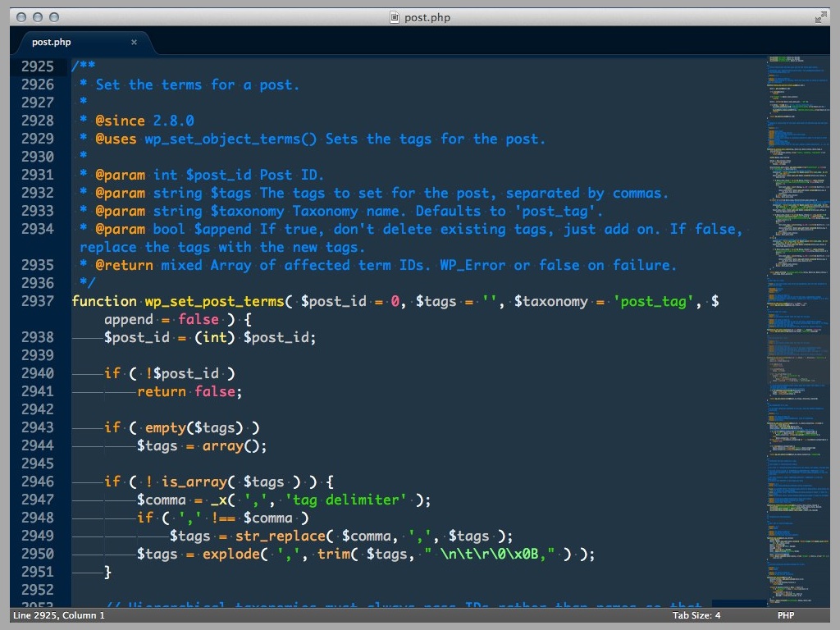Click line number 2937 in the gutter
Image resolution: width=840 pixels, height=630 pixels.
click(x=38, y=301)
